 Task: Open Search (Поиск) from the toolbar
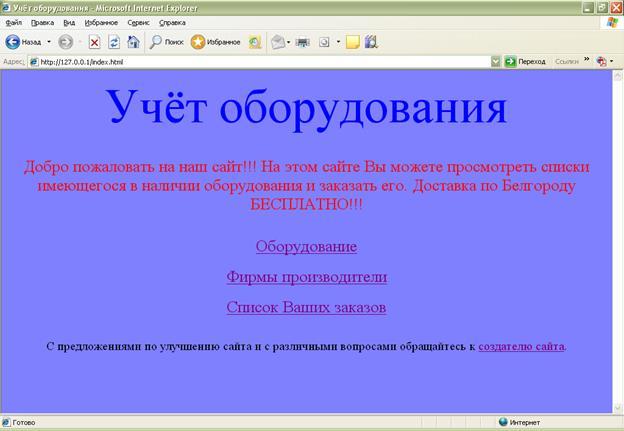(x=166, y=42)
